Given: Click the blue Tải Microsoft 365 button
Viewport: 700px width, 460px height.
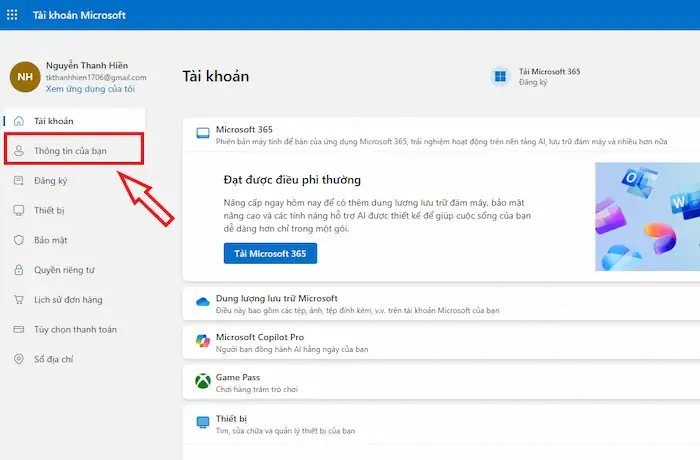Looking at the screenshot, I should click(x=270, y=254).
